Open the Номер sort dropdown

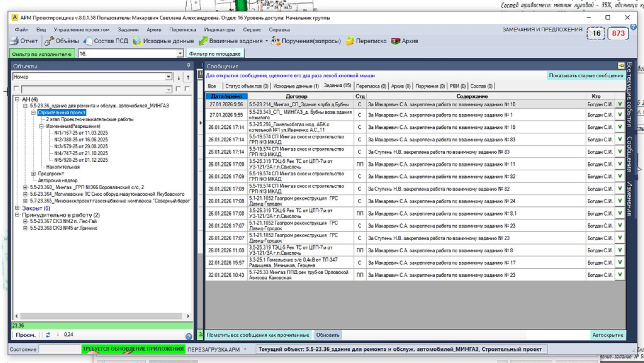169,77
